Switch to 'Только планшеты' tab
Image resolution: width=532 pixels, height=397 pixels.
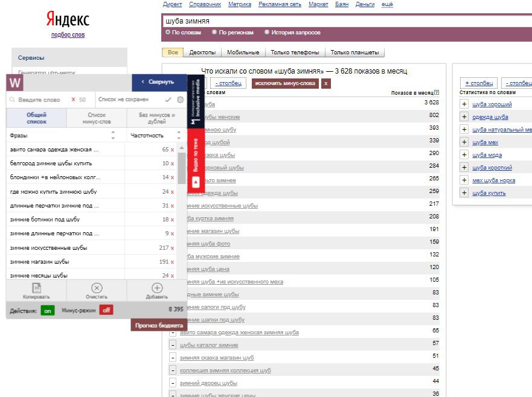pyautogui.click(x=354, y=52)
